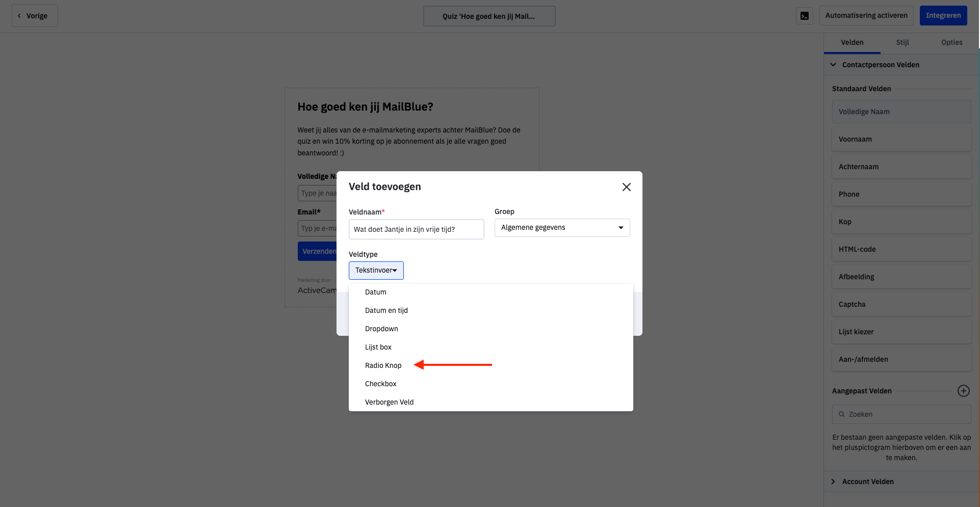Image resolution: width=980 pixels, height=507 pixels.
Task: Add the Lijst kiezer field
Action: [x=901, y=332]
